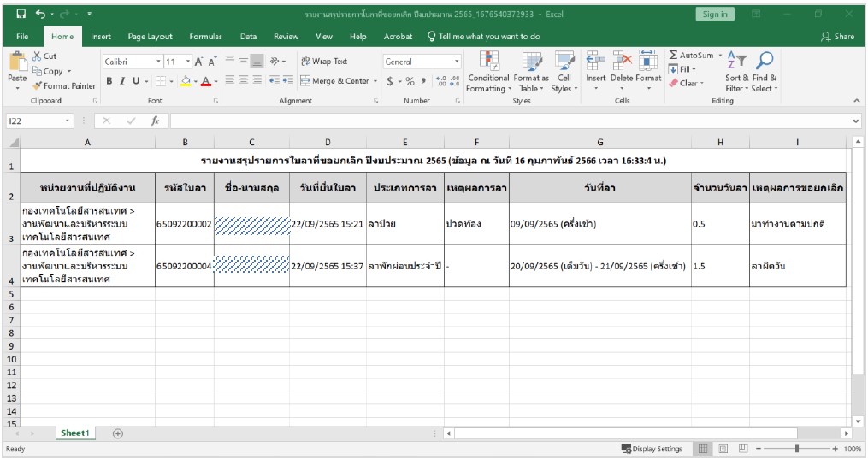Expand the Merge & Center dropdown arrow

tap(374, 81)
